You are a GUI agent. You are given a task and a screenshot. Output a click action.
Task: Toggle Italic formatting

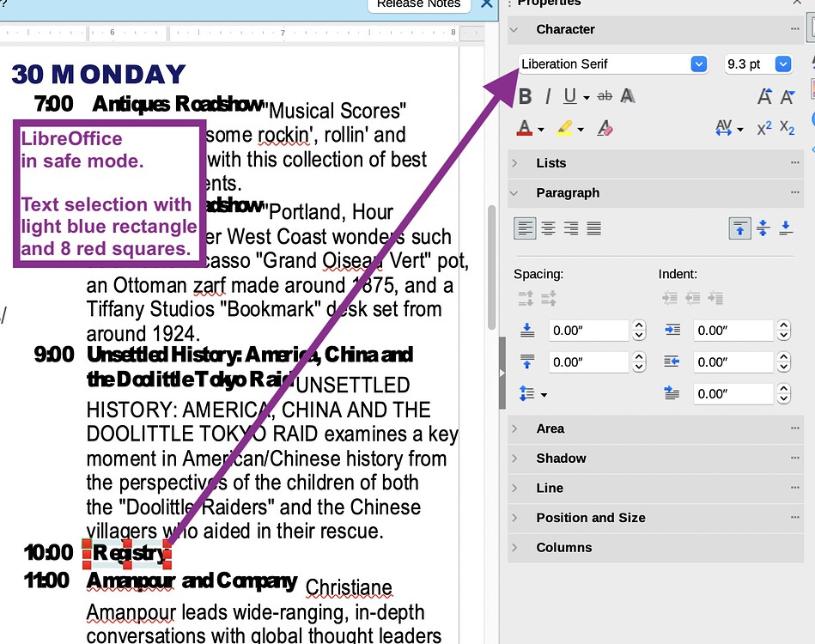547,96
